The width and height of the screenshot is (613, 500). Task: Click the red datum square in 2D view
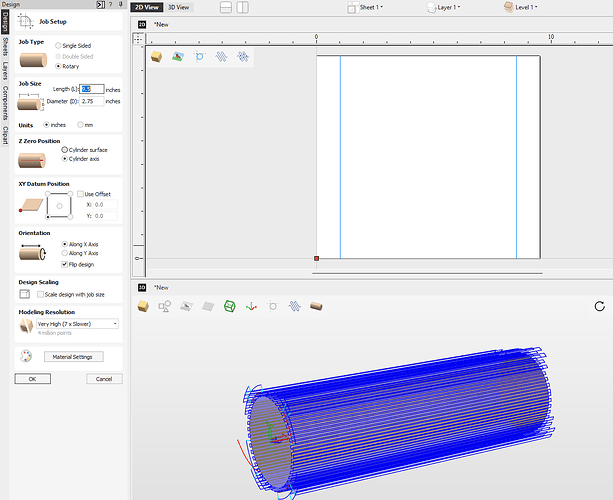point(316,258)
